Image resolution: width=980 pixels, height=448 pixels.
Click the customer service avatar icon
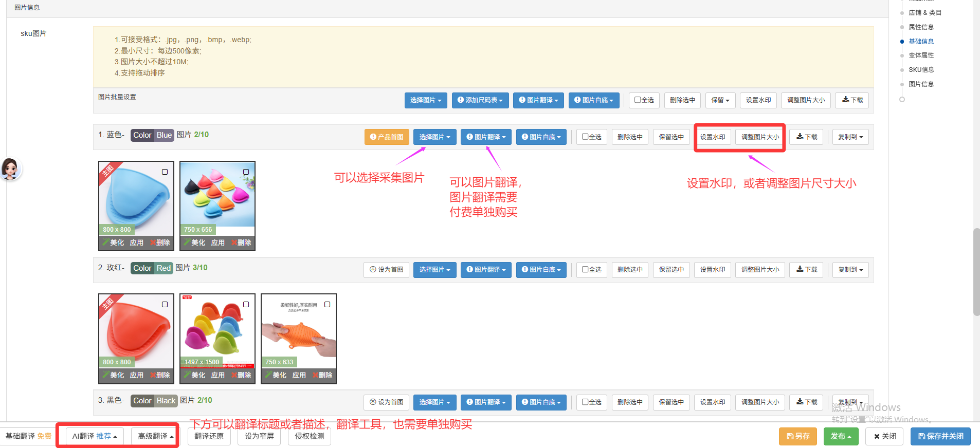[x=10, y=169]
